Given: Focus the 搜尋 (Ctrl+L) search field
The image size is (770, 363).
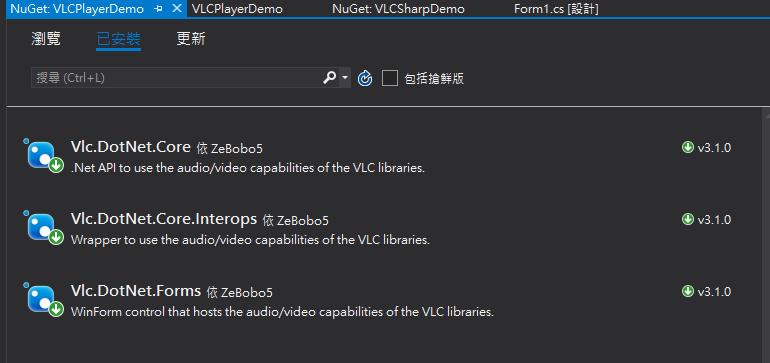Looking at the screenshot, I should point(177,78).
